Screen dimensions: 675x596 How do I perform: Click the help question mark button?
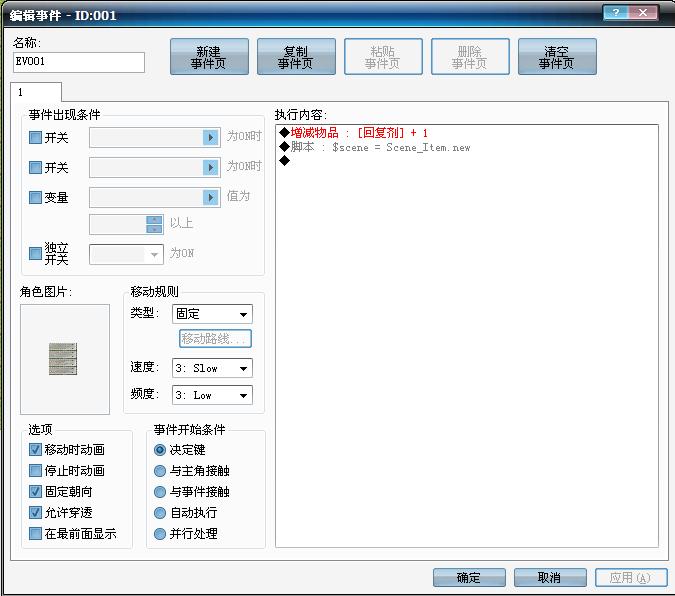coord(616,13)
